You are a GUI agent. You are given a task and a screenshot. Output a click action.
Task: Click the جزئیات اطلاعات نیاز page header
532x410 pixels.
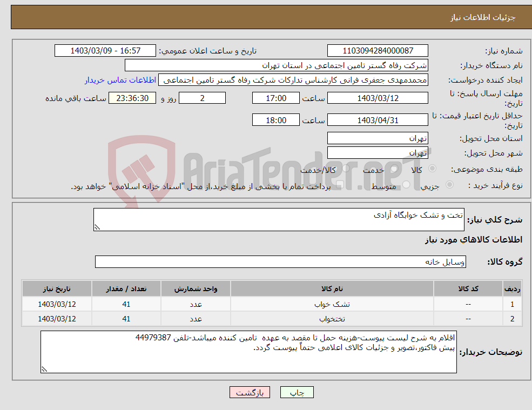(482, 17)
